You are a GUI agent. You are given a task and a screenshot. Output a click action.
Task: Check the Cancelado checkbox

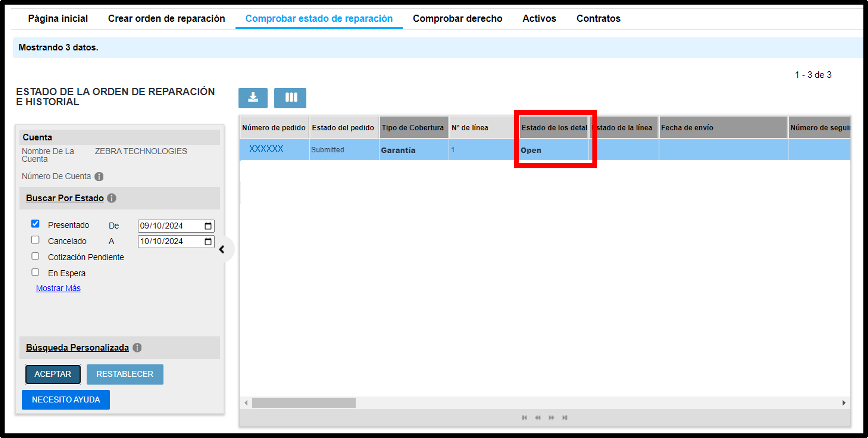(x=35, y=240)
